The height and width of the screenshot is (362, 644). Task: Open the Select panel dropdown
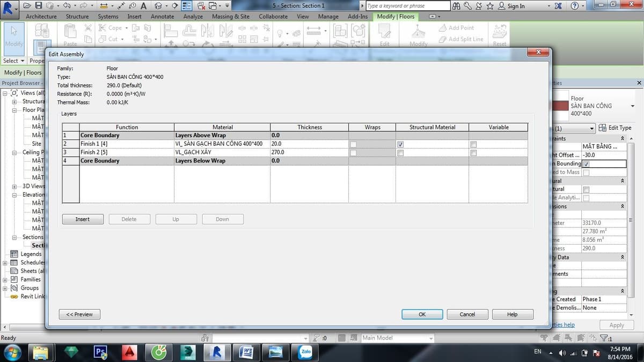coord(14,61)
